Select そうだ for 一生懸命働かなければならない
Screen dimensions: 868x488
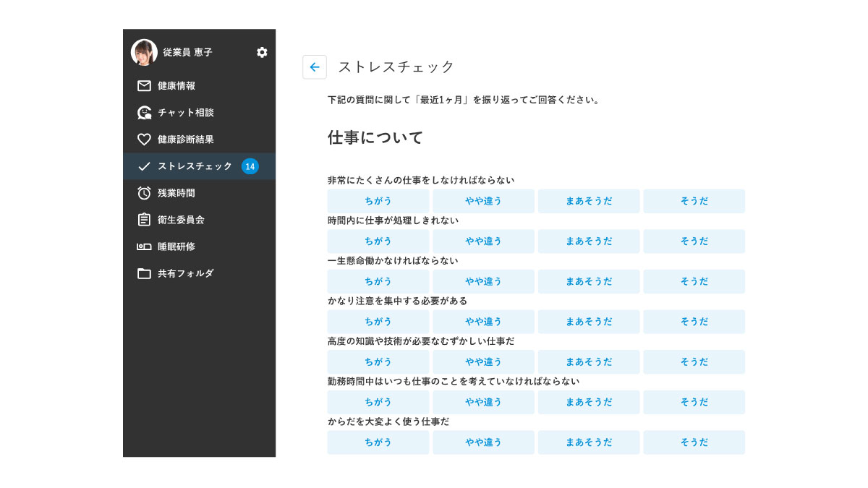(x=694, y=281)
